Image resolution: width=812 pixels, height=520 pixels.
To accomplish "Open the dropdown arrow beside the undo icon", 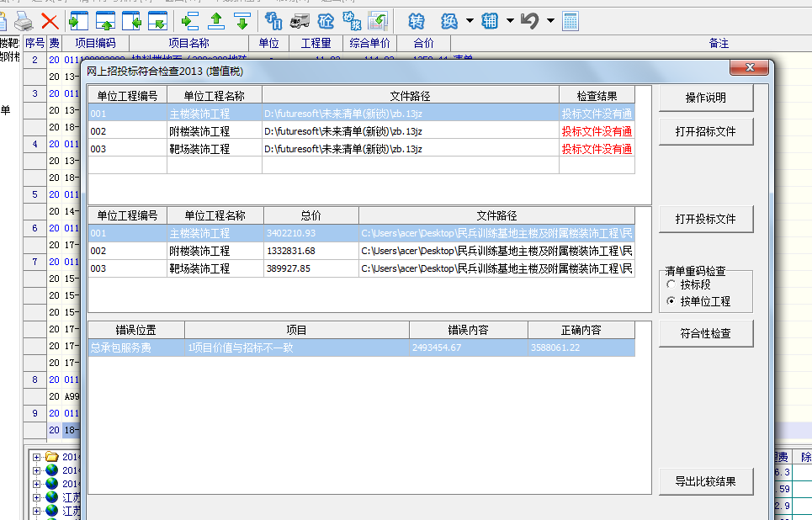I will point(550,21).
